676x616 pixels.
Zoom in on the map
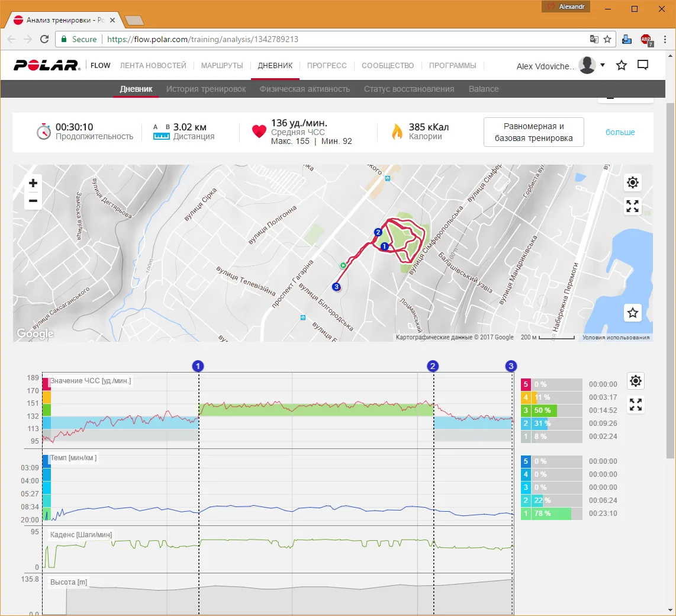tap(33, 183)
